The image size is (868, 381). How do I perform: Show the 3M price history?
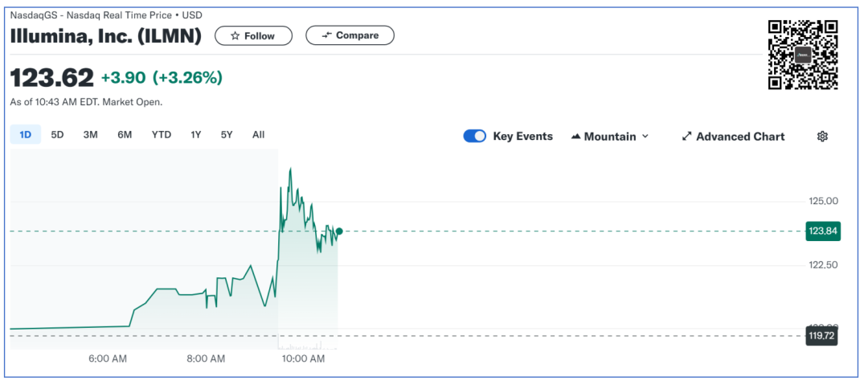point(90,135)
